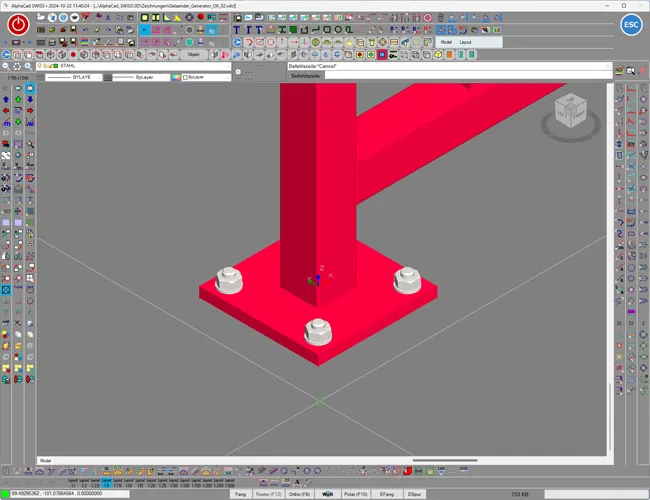Click the zoom extents arrows icon
The image size is (650, 500).
tap(17, 66)
